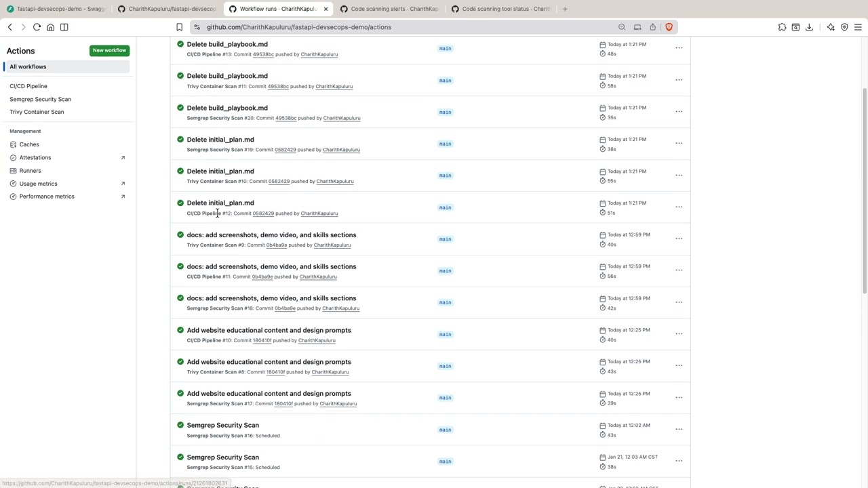Click main branch label on Semgrep Security Scan #15 row
The height and width of the screenshot is (488, 868).
pyautogui.click(x=445, y=462)
